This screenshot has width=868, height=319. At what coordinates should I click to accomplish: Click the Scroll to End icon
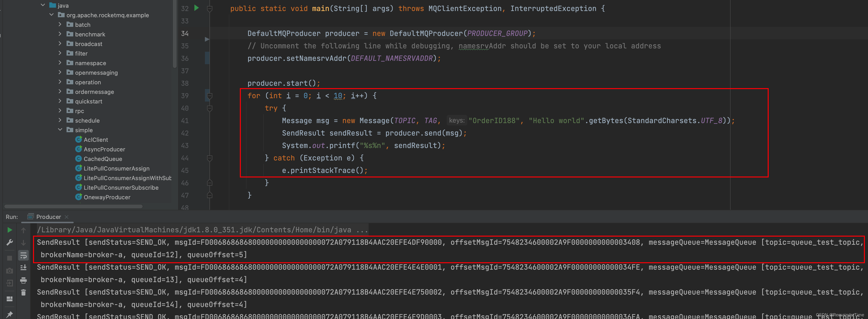(23, 268)
